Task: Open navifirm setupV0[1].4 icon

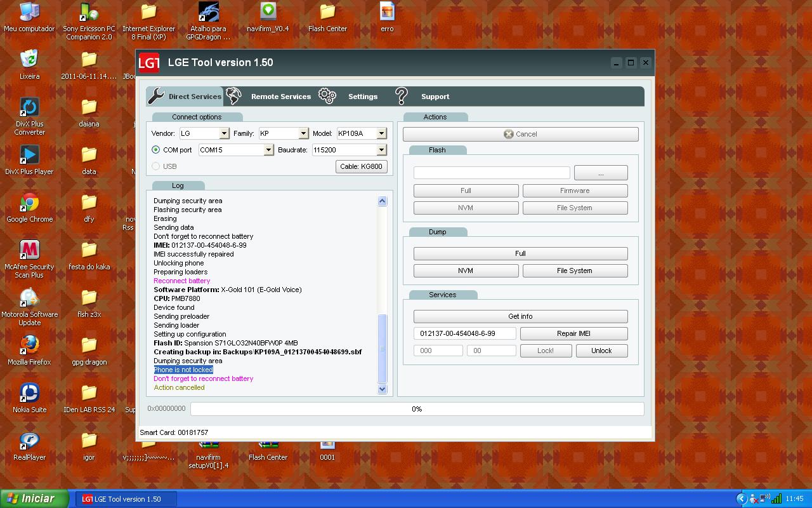Action: point(208,455)
